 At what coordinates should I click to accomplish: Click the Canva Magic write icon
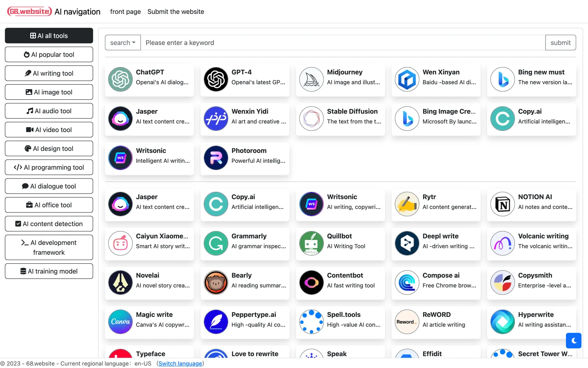[120, 322]
